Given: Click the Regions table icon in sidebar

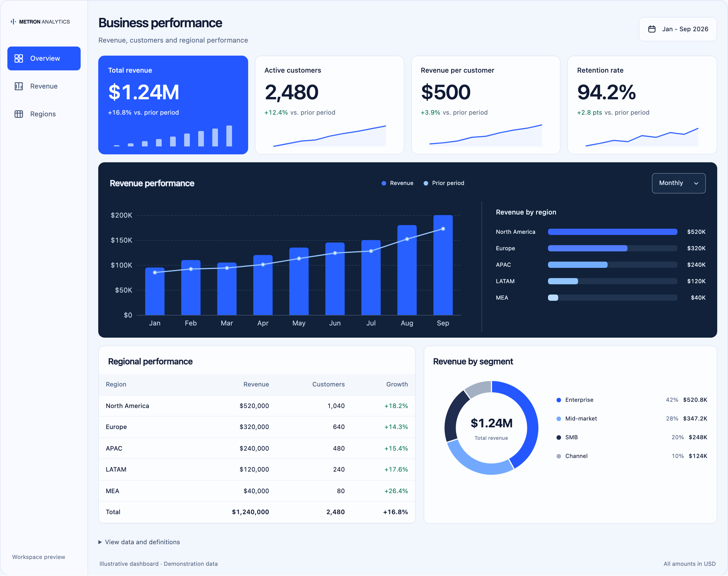Looking at the screenshot, I should click(x=18, y=114).
